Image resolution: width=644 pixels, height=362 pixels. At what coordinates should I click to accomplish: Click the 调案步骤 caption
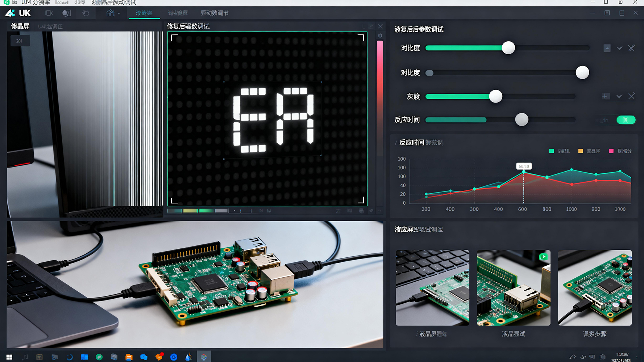tap(595, 334)
